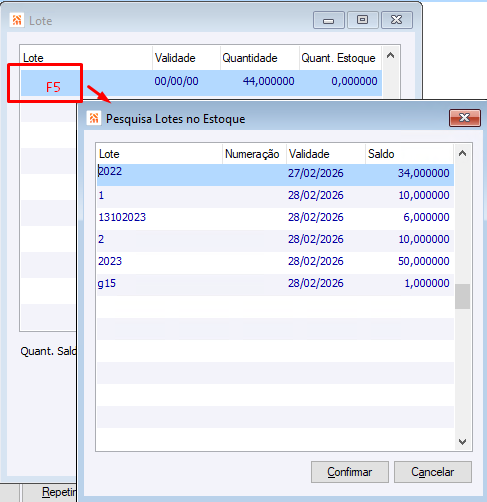Click Saldo value 50,000000
The width and height of the screenshot is (487, 502).
(424, 261)
